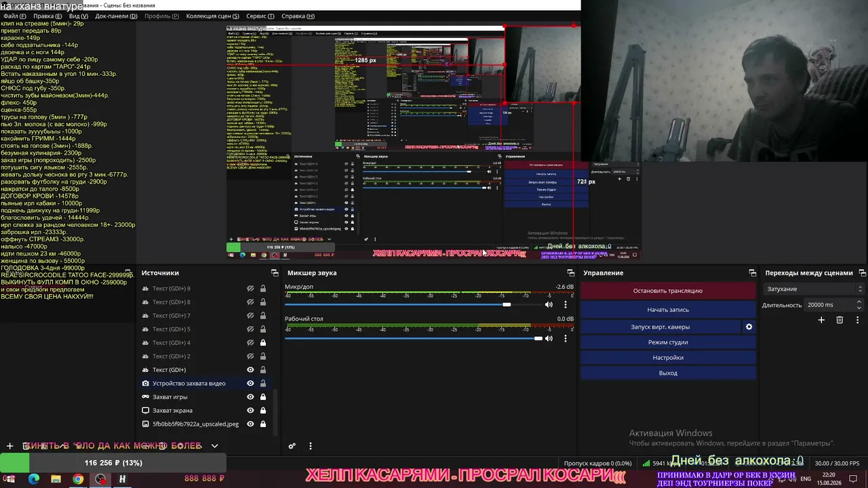Hide the Захват игры source
This screenshot has width=868, height=488.
click(x=250, y=397)
